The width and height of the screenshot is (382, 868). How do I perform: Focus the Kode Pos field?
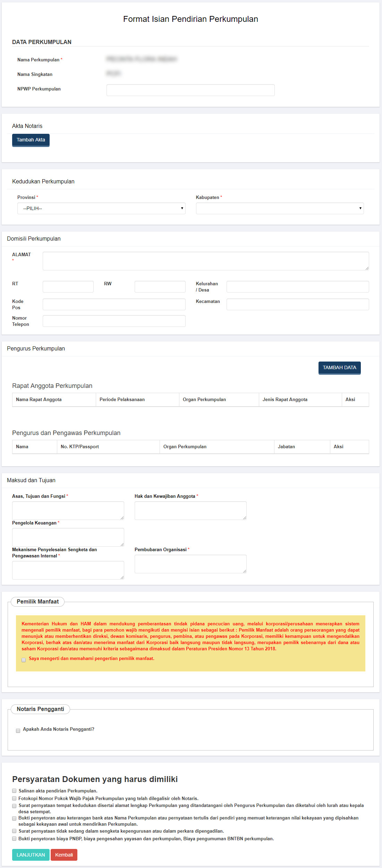(114, 304)
